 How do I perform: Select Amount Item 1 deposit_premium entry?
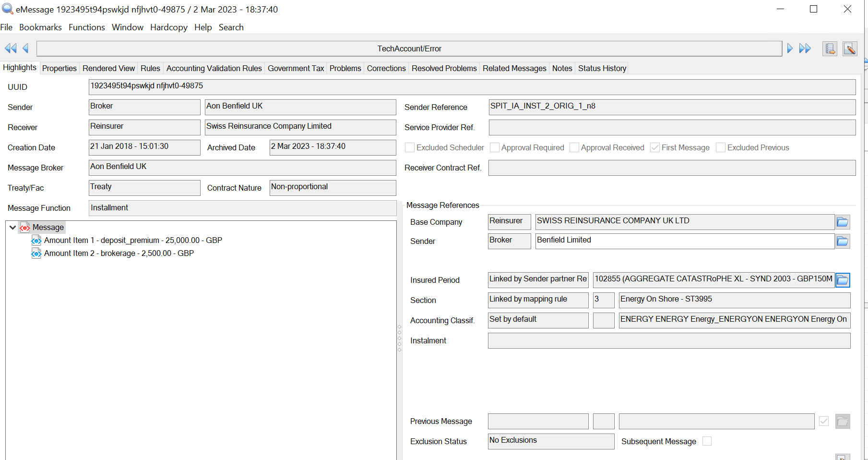click(132, 240)
